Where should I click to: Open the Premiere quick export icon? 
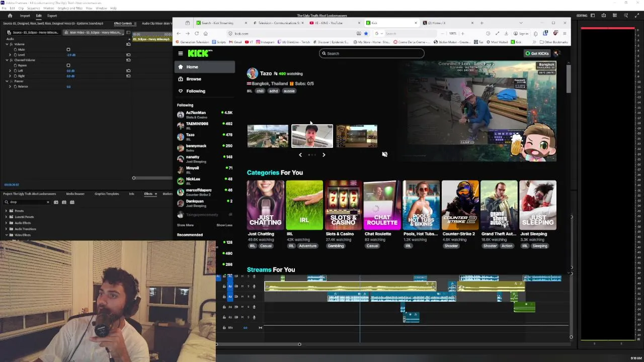604,16
